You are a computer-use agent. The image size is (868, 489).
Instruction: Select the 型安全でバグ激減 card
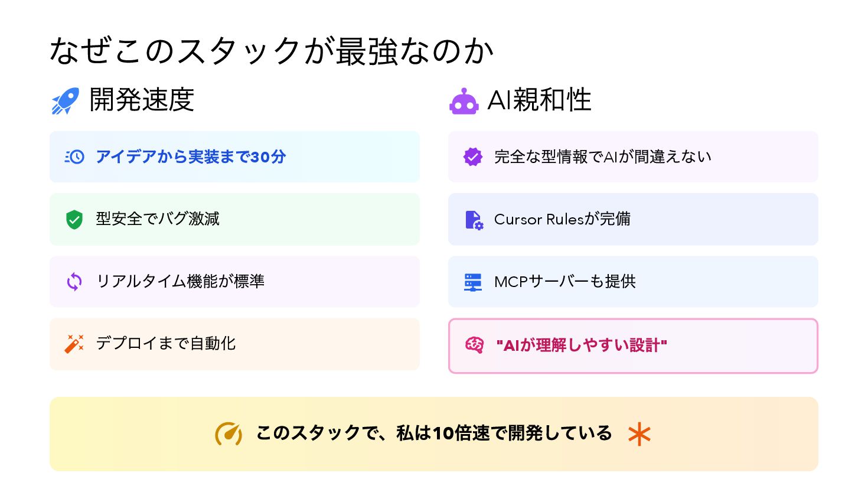tap(234, 219)
